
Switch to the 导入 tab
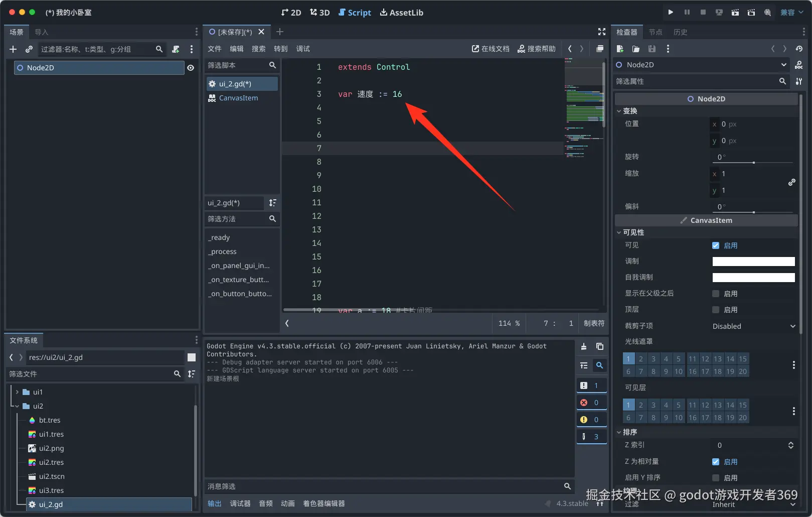pyautogui.click(x=42, y=32)
